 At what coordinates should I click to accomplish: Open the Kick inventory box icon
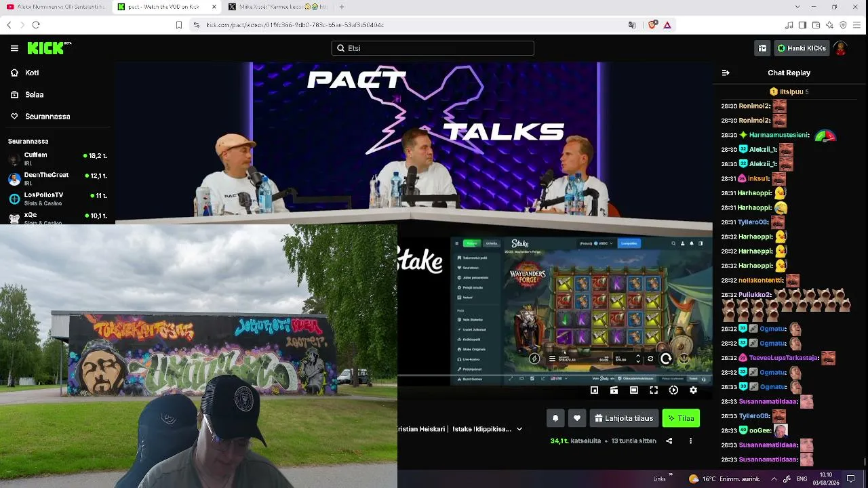[762, 48]
